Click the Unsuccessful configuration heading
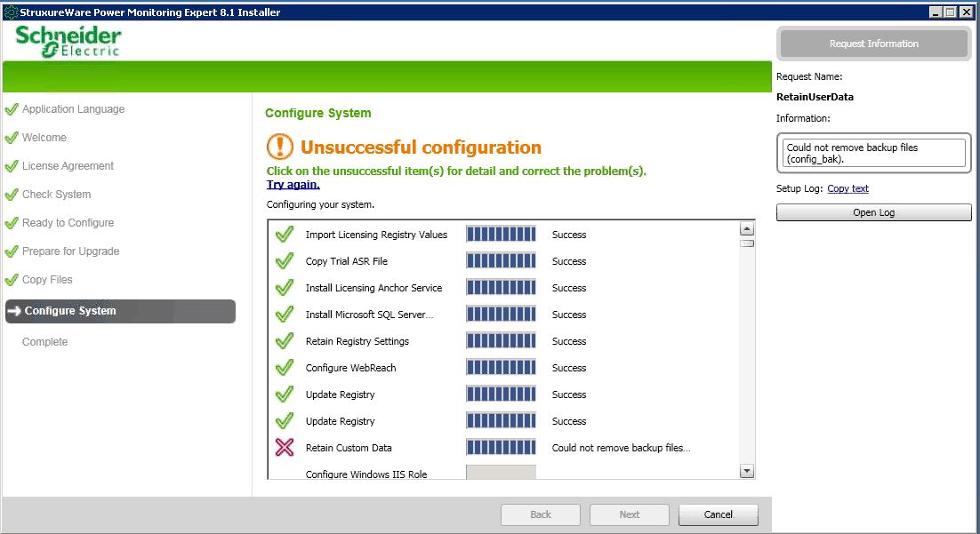This screenshot has height=534, width=980. 421,147
